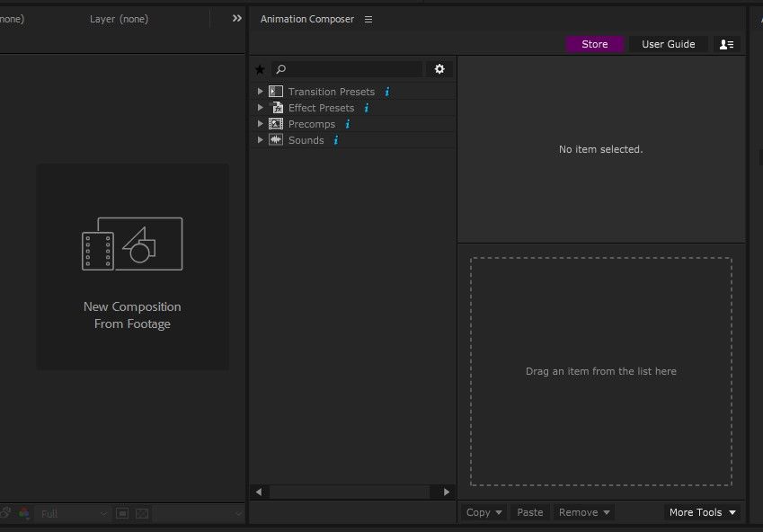This screenshot has height=532, width=763.
Task: Expand the Effect Presets category
Action: (261, 108)
